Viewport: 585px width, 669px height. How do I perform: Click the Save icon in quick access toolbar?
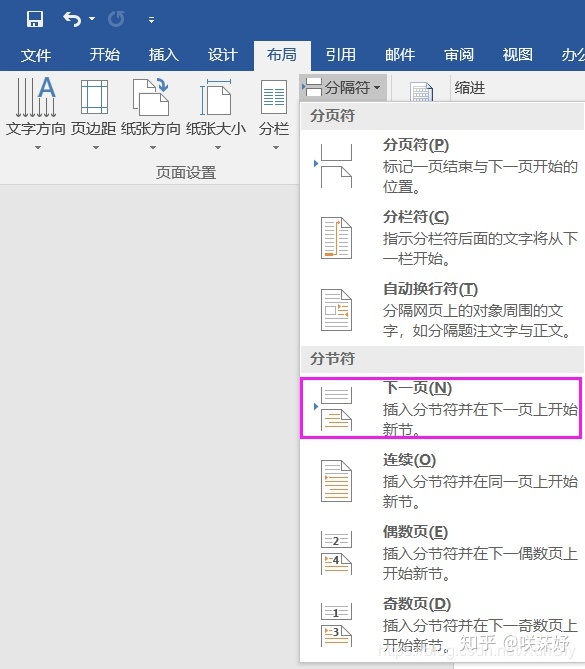point(35,19)
